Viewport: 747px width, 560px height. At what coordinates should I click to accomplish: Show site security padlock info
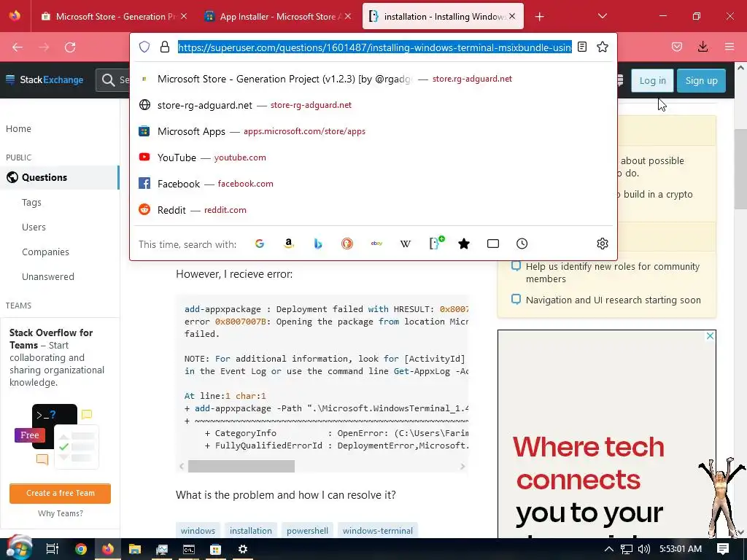tap(165, 47)
